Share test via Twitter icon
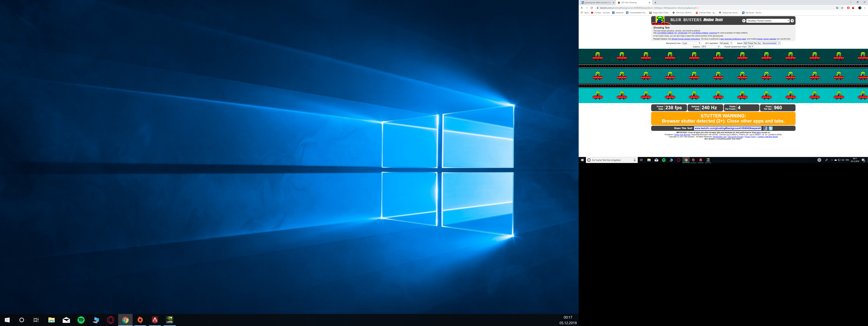Image resolution: width=868 pixels, height=326 pixels. 770,128
